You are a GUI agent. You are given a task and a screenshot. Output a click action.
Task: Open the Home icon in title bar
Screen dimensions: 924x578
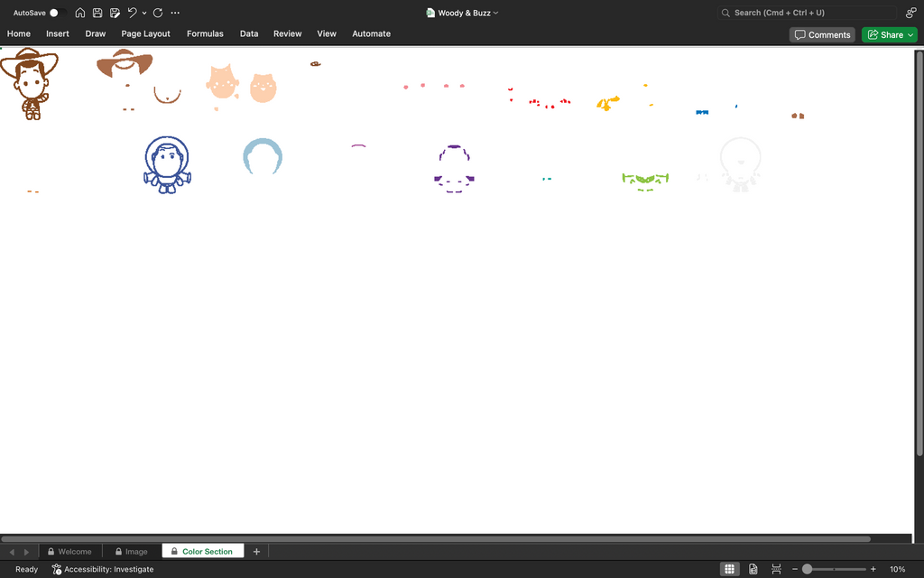pos(80,13)
